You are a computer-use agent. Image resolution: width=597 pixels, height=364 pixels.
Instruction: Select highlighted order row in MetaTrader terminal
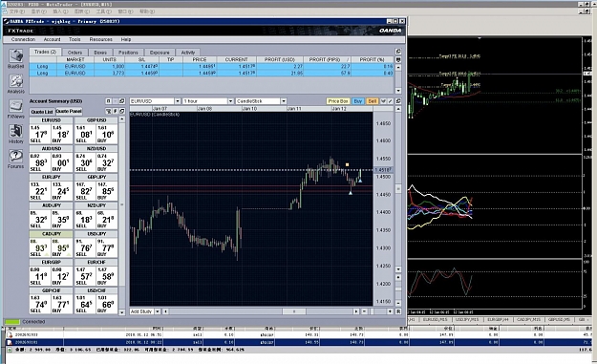point(298,342)
